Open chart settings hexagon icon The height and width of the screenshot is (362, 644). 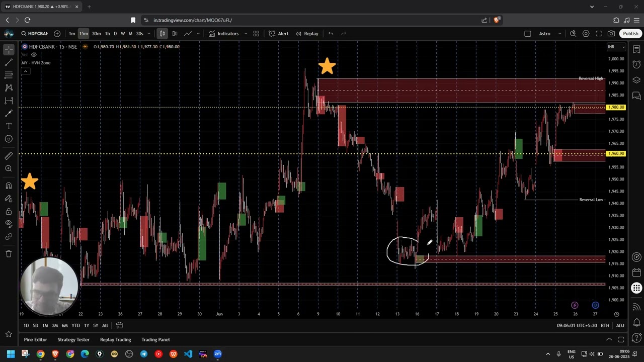(586, 34)
